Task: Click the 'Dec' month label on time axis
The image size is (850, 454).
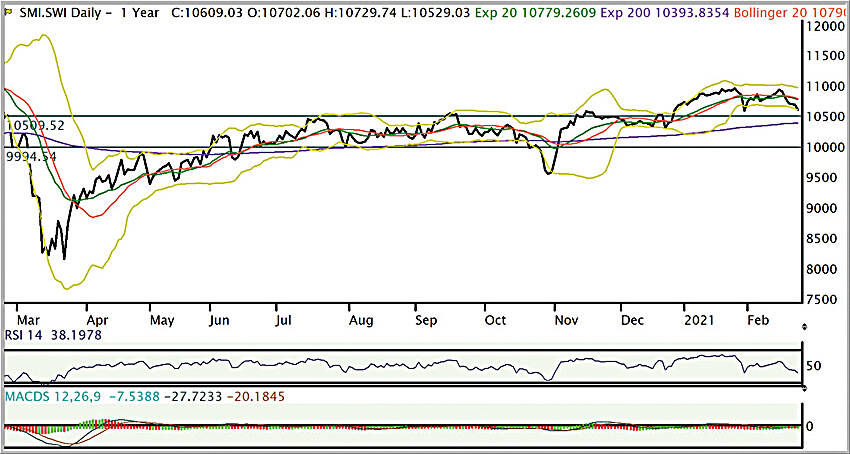Action: coord(632,320)
